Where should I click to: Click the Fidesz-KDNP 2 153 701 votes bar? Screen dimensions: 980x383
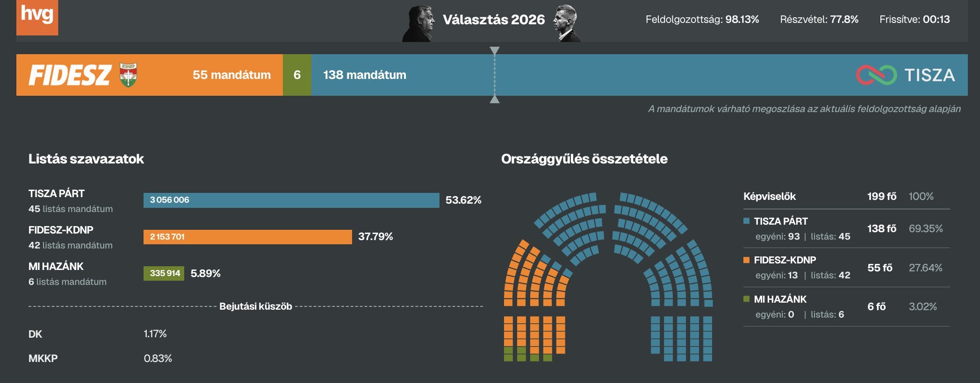pos(247,237)
